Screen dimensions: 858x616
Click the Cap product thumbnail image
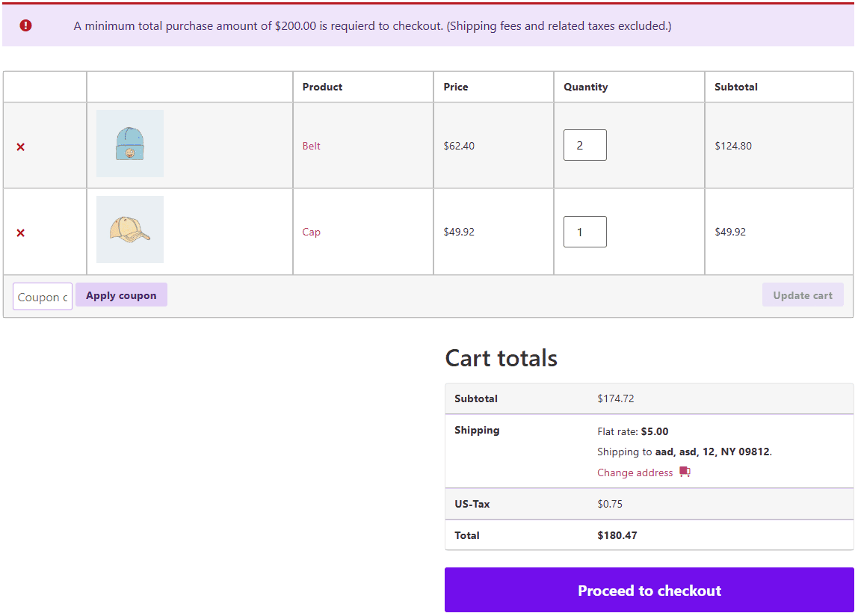pyautogui.click(x=129, y=229)
